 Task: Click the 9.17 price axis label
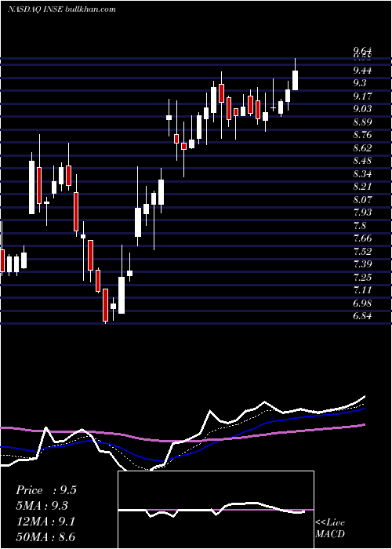pos(362,96)
